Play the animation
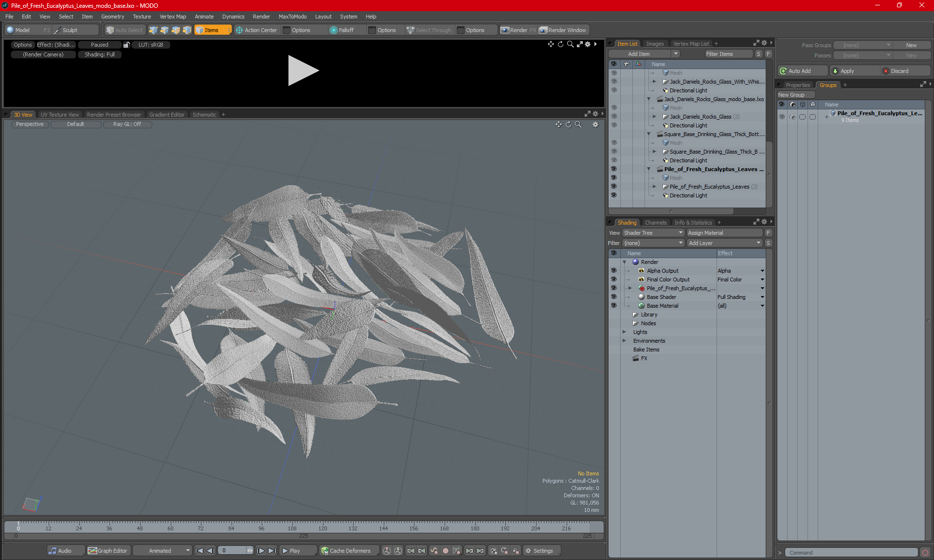This screenshot has height=560, width=934. tap(297, 551)
